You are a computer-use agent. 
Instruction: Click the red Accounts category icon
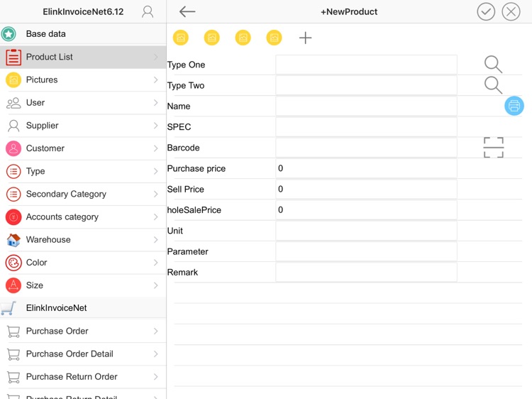pyautogui.click(x=13, y=217)
